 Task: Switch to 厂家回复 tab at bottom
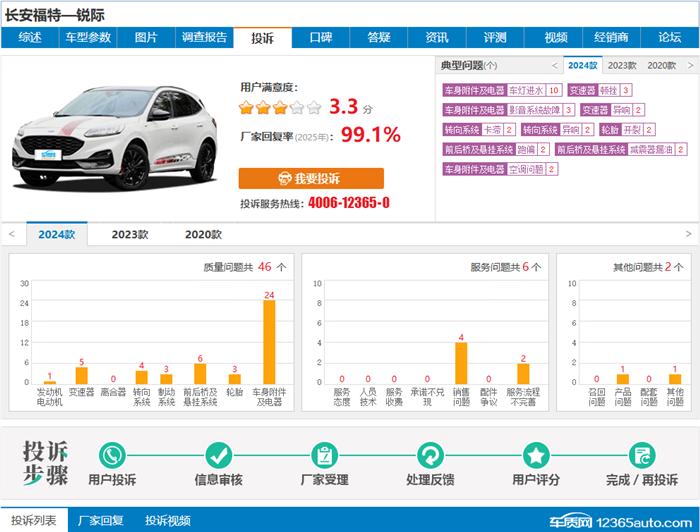pos(101,520)
